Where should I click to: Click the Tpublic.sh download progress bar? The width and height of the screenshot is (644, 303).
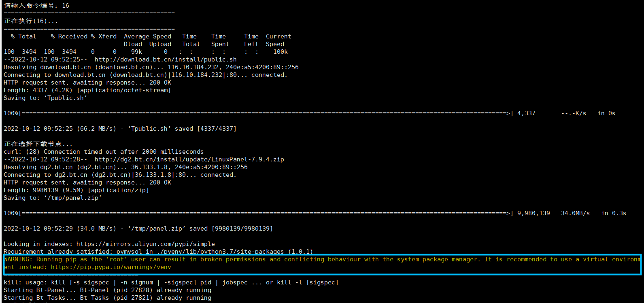258,113
